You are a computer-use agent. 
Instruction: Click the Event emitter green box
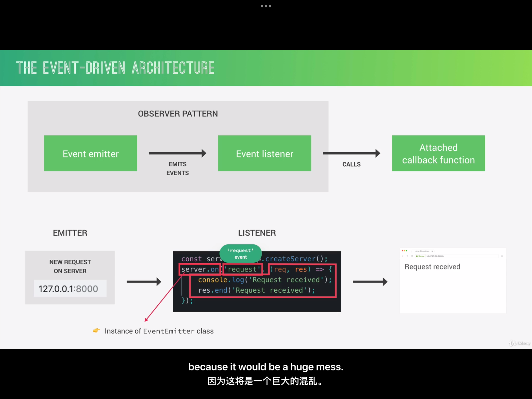coord(90,153)
